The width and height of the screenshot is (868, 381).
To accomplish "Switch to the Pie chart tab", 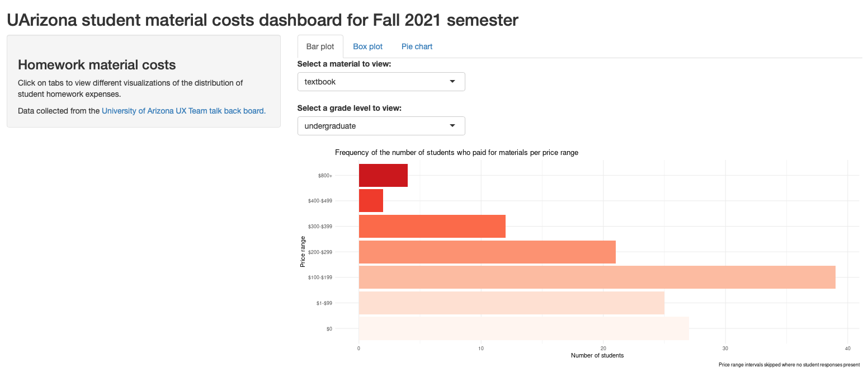I will [417, 46].
